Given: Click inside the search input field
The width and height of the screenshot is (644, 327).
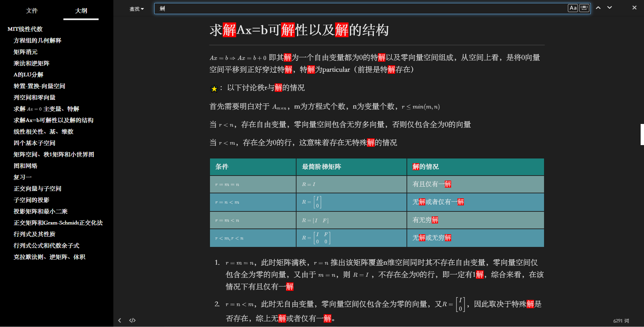Looking at the screenshot, I should tap(335, 8).
